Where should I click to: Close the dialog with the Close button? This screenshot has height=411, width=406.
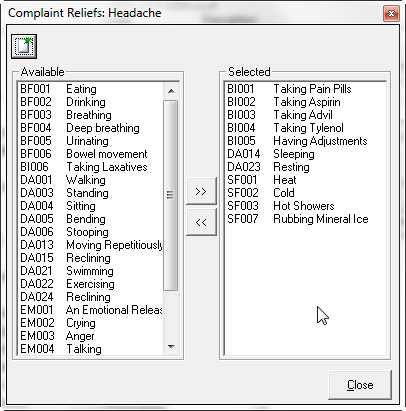pyautogui.click(x=360, y=385)
